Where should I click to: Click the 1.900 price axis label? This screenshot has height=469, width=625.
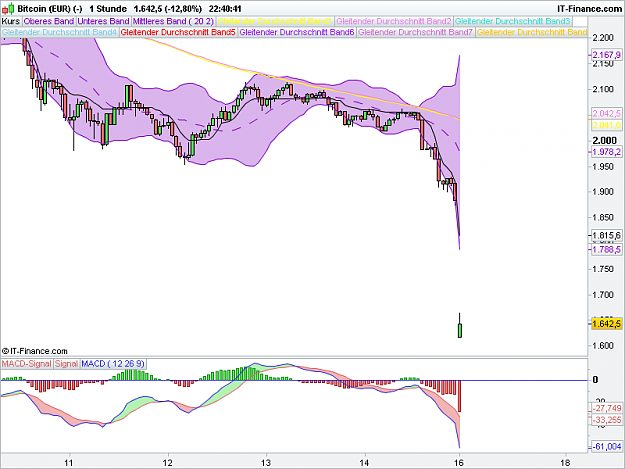tap(603, 192)
